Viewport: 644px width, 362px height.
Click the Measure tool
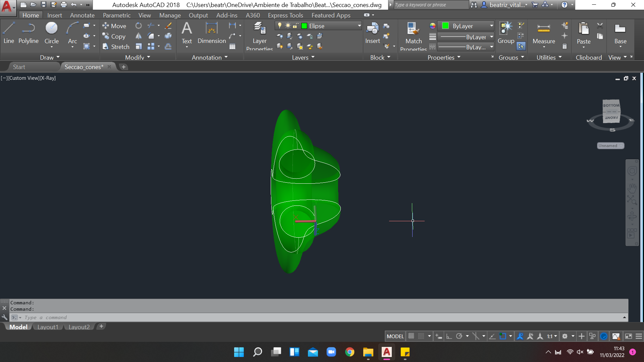pos(544,33)
